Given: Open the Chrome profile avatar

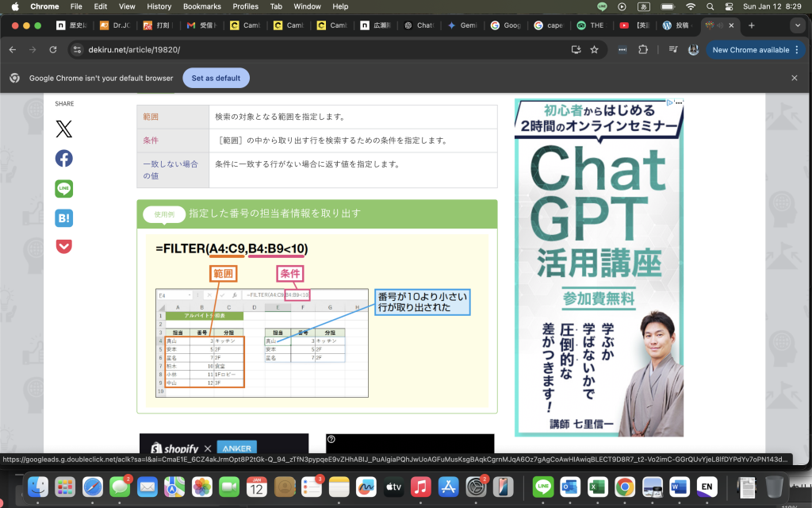Looking at the screenshot, I should click(x=693, y=49).
